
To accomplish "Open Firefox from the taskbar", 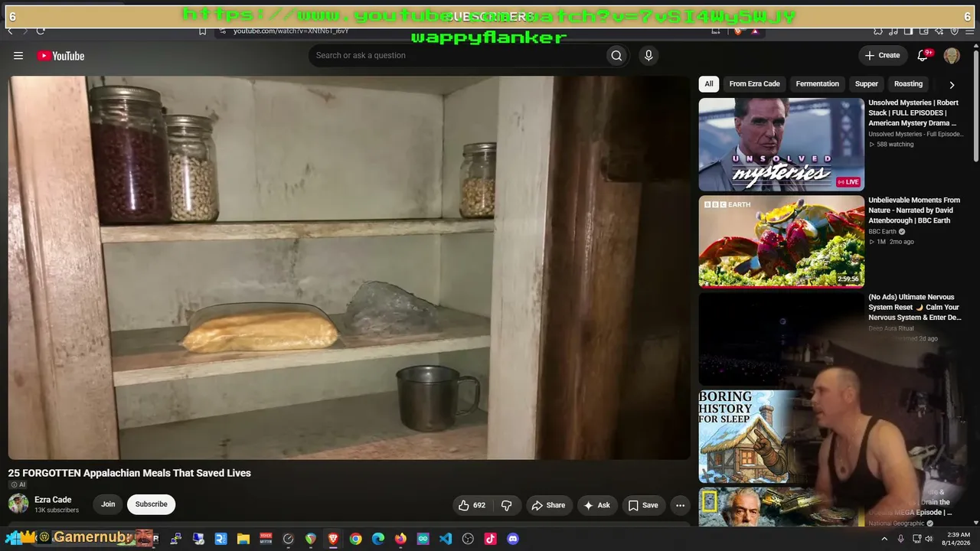I will click(400, 539).
